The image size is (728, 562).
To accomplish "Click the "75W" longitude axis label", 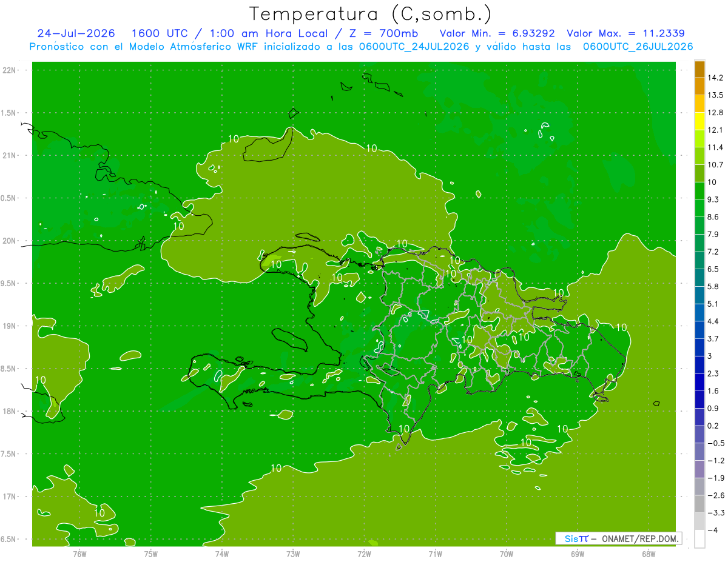I will click(x=151, y=554).
